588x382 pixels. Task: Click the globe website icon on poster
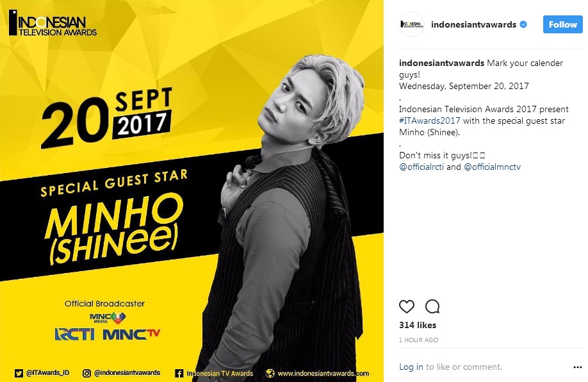click(x=270, y=374)
